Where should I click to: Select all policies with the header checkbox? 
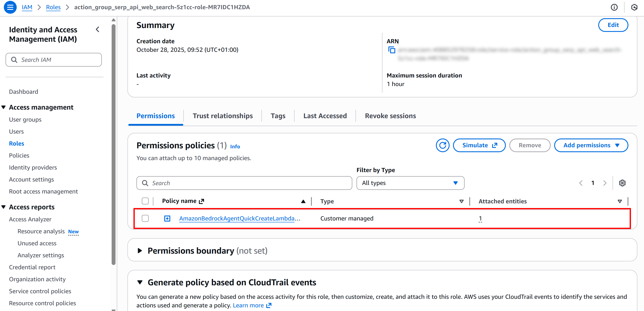(x=145, y=201)
